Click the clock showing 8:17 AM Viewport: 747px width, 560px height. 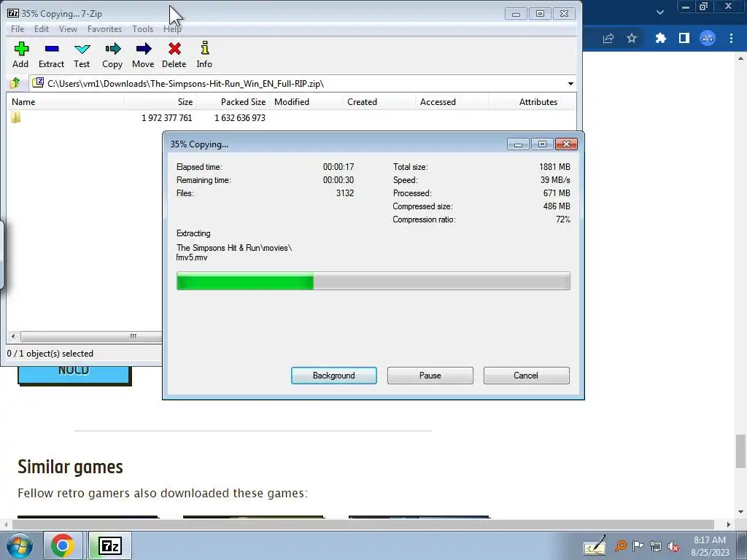pos(710,540)
